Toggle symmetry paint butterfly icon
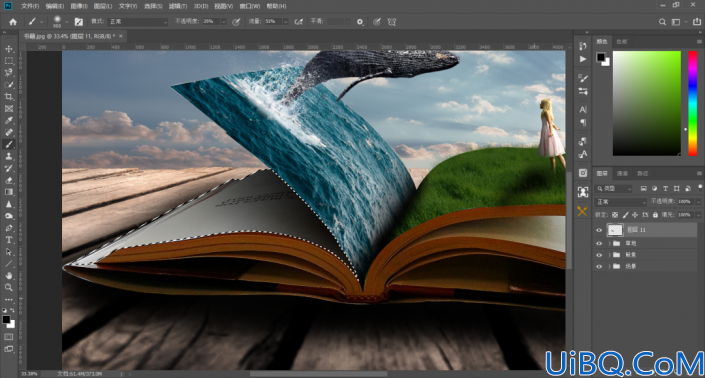Viewport: 705px width, 378px height. point(392,22)
